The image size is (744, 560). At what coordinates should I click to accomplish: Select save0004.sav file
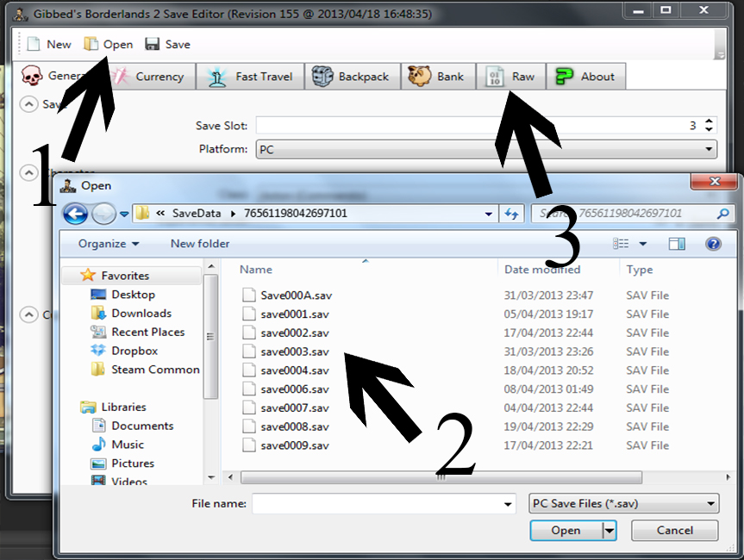pos(295,370)
